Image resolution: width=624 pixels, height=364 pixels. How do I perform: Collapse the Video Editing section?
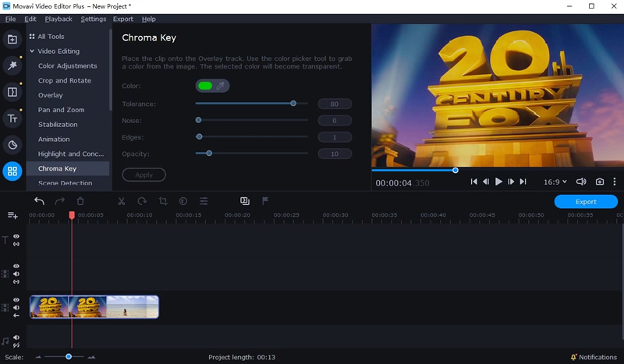pyautogui.click(x=32, y=51)
